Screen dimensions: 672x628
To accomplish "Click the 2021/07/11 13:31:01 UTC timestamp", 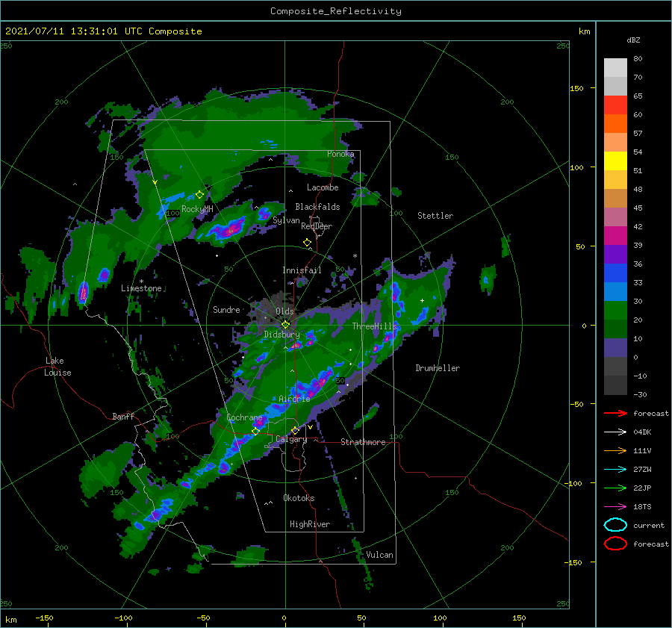I will (x=103, y=31).
